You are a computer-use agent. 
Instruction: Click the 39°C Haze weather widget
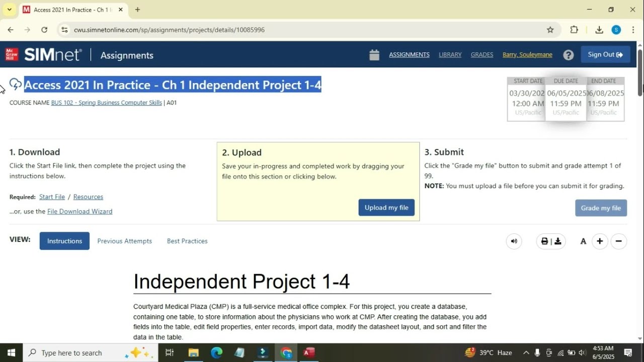(488, 352)
